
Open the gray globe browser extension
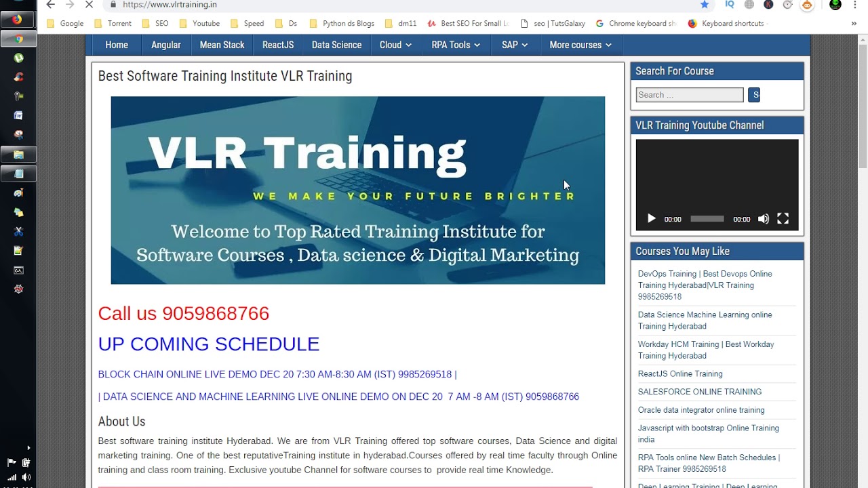pos(749,5)
